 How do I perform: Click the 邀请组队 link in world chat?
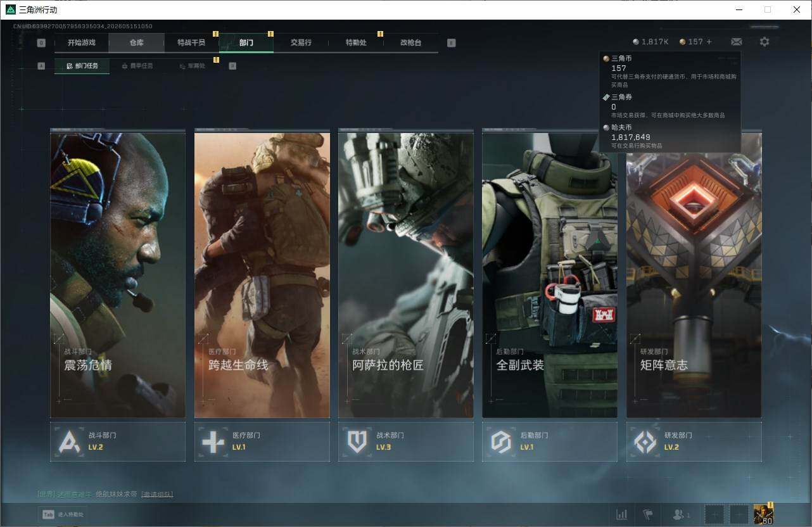pyautogui.click(x=157, y=494)
